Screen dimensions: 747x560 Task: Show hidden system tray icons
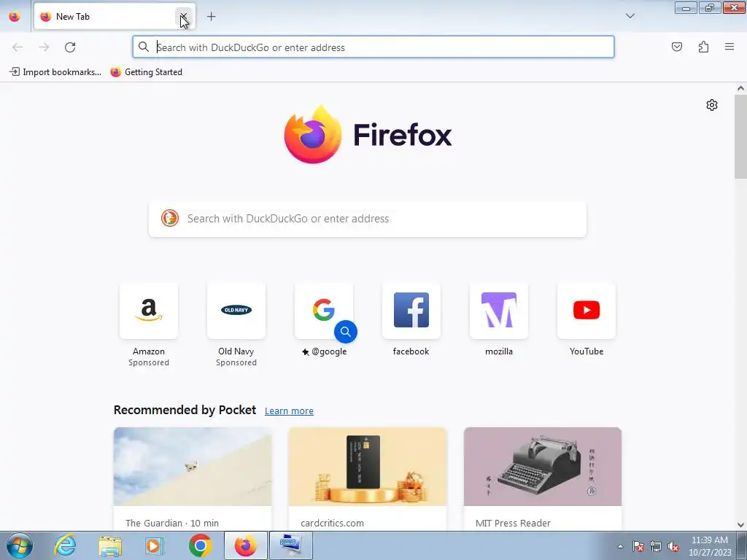[x=620, y=546]
